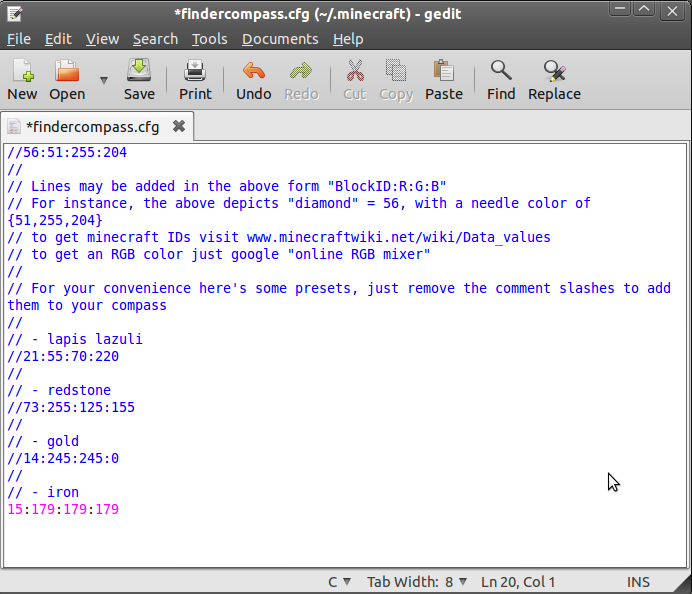Click 'them to your compass' line
This screenshot has width=692, height=594.
coord(87,305)
